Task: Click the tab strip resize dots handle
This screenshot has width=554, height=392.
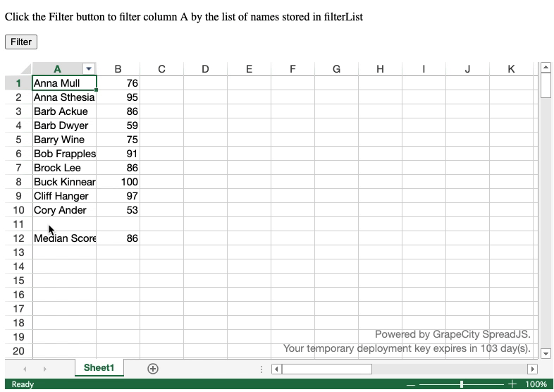Action: pos(262,369)
